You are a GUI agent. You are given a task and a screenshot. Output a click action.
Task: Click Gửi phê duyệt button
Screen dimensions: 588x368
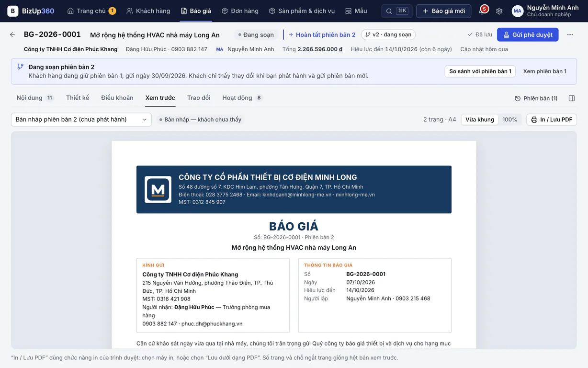pyautogui.click(x=528, y=34)
